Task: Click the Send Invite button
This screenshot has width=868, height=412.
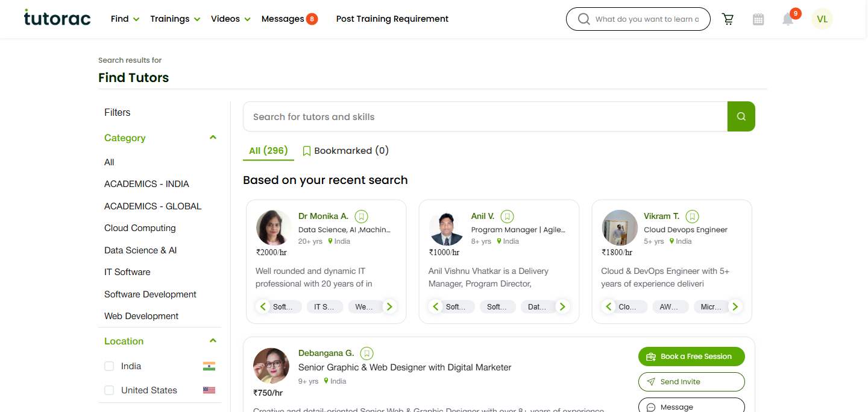Action: coord(691,382)
